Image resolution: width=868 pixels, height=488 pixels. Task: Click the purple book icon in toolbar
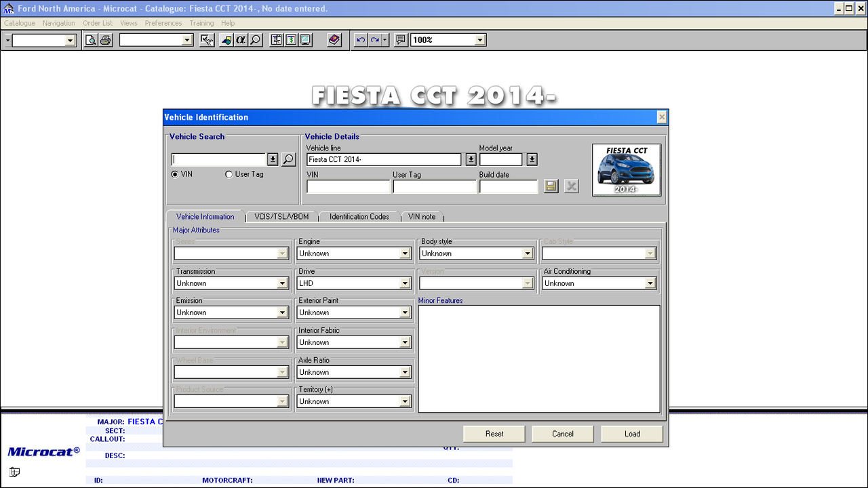[x=334, y=40]
